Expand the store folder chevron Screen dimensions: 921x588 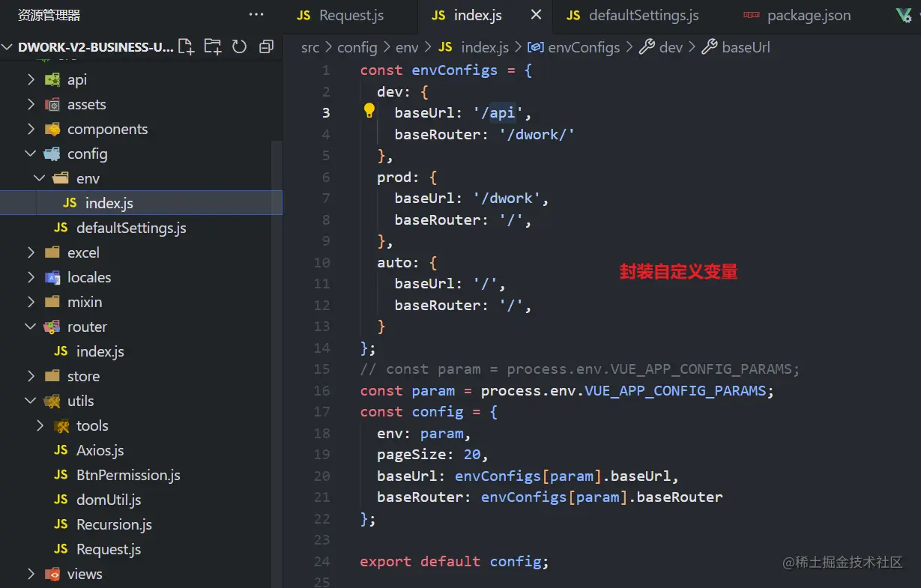(x=31, y=376)
